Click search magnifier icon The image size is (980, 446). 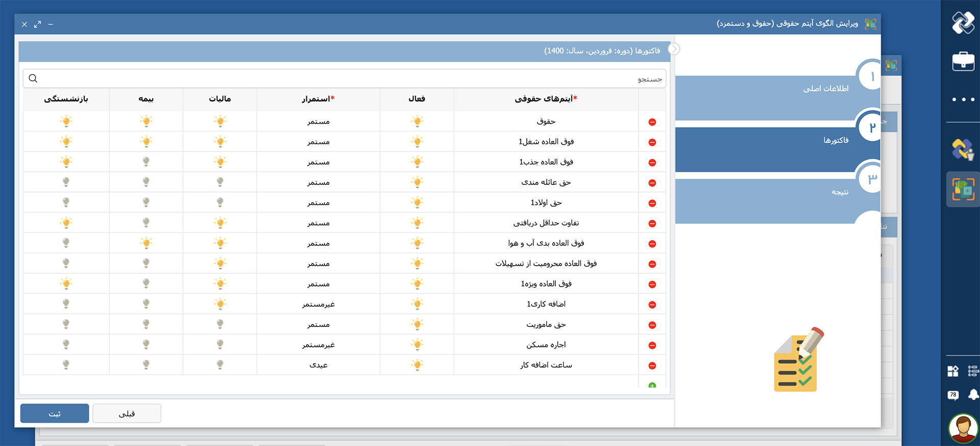pos(33,78)
